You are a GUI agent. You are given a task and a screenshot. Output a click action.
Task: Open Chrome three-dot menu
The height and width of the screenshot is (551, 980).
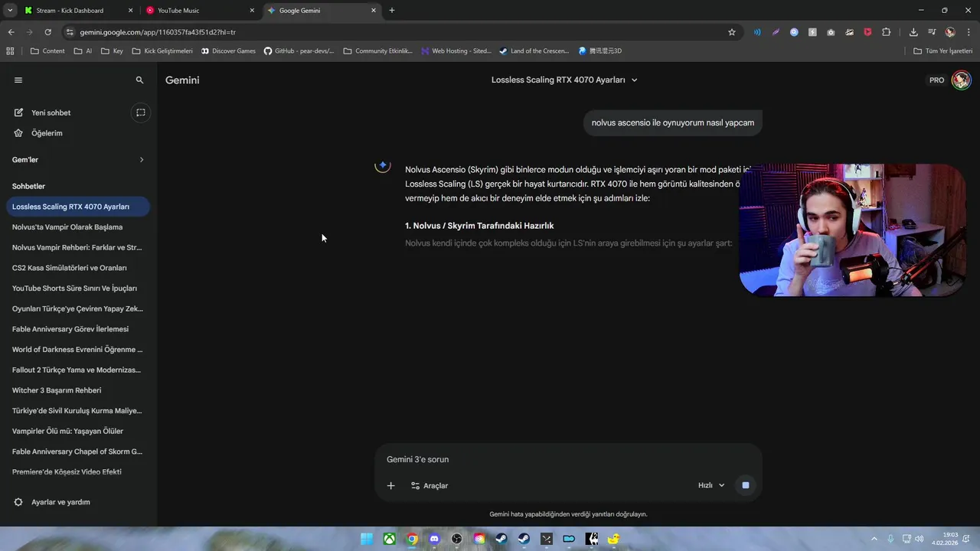[969, 32]
